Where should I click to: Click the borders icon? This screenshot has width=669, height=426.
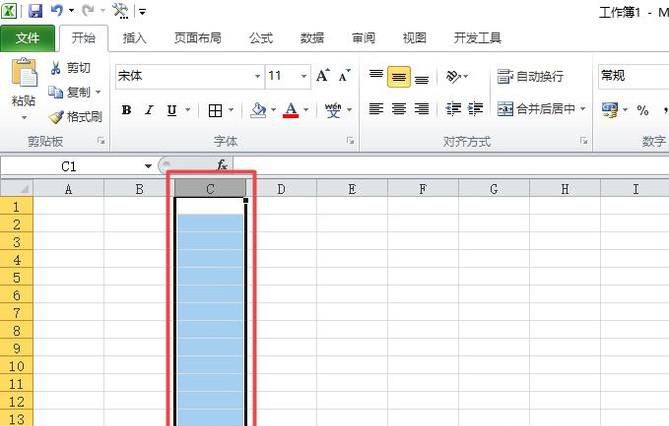pyautogui.click(x=215, y=111)
